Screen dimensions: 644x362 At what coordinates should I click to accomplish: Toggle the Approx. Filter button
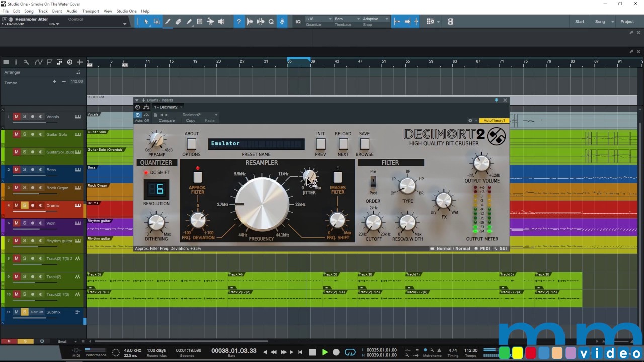point(198,177)
